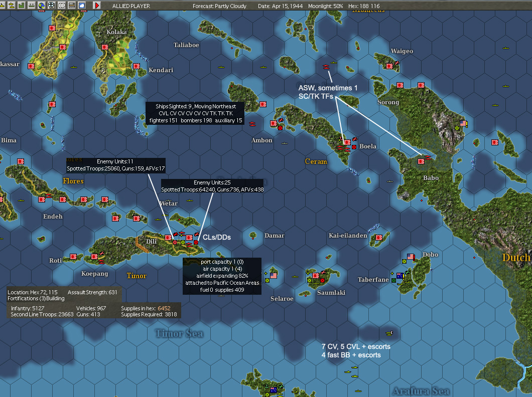Click the Date: Apr 15, 1944 text
Screen dimensions: 532x397
[x=280, y=6]
